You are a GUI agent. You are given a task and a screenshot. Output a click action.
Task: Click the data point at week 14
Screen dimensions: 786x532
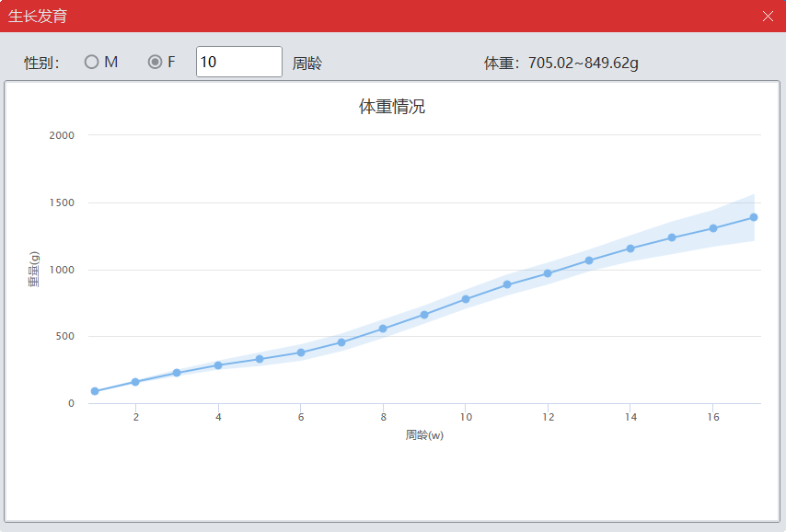point(630,249)
